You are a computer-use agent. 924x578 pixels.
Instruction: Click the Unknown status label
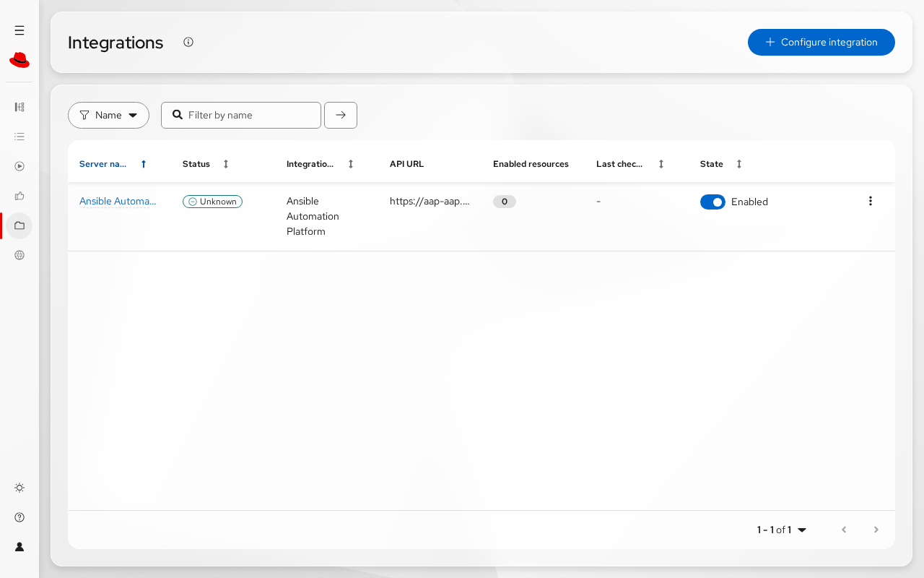click(212, 202)
